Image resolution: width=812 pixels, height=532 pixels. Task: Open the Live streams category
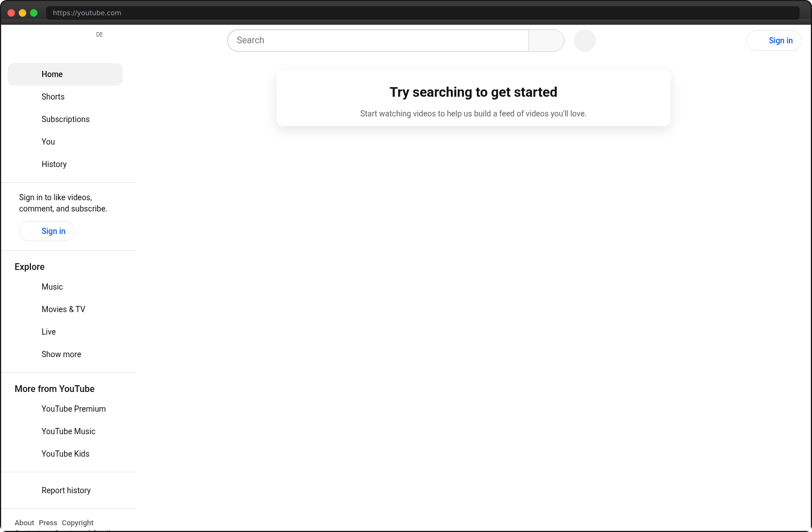[x=48, y=331]
